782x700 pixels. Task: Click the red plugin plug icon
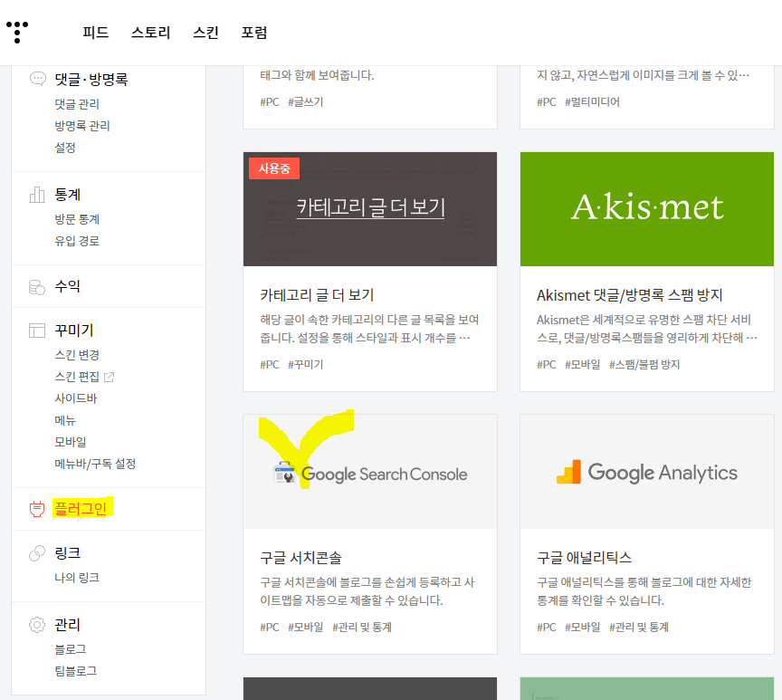(37, 509)
